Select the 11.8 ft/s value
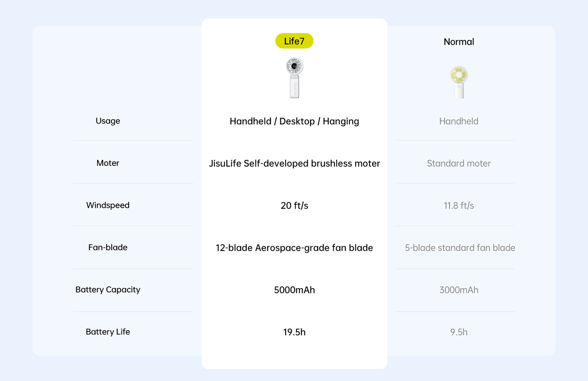 (459, 206)
